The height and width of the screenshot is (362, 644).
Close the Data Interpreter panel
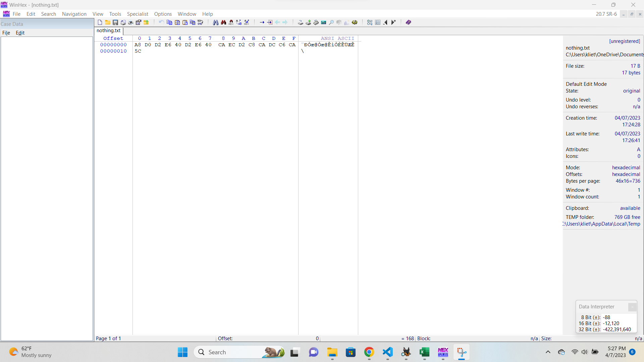(632, 307)
